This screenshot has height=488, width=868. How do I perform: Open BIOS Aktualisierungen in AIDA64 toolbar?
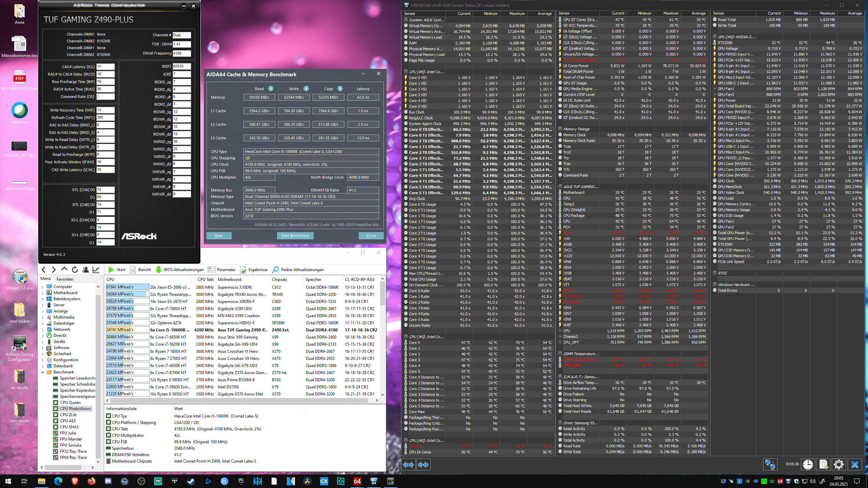[x=179, y=269]
